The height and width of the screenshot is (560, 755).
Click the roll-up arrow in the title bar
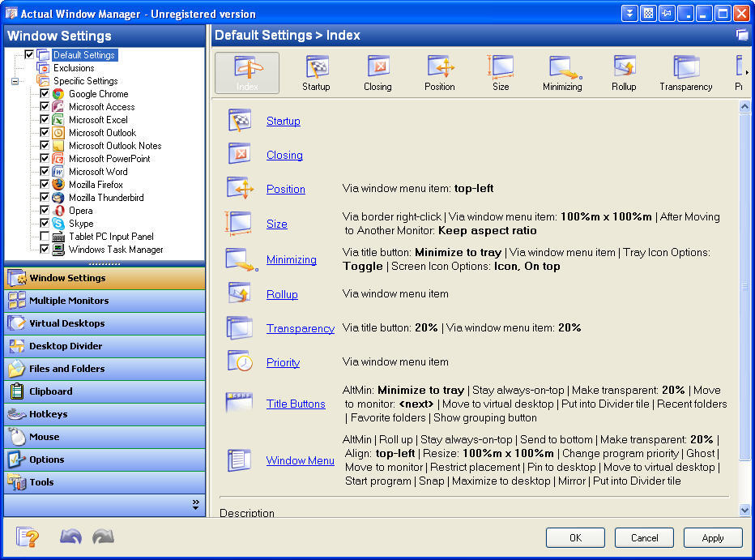[x=629, y=13]
